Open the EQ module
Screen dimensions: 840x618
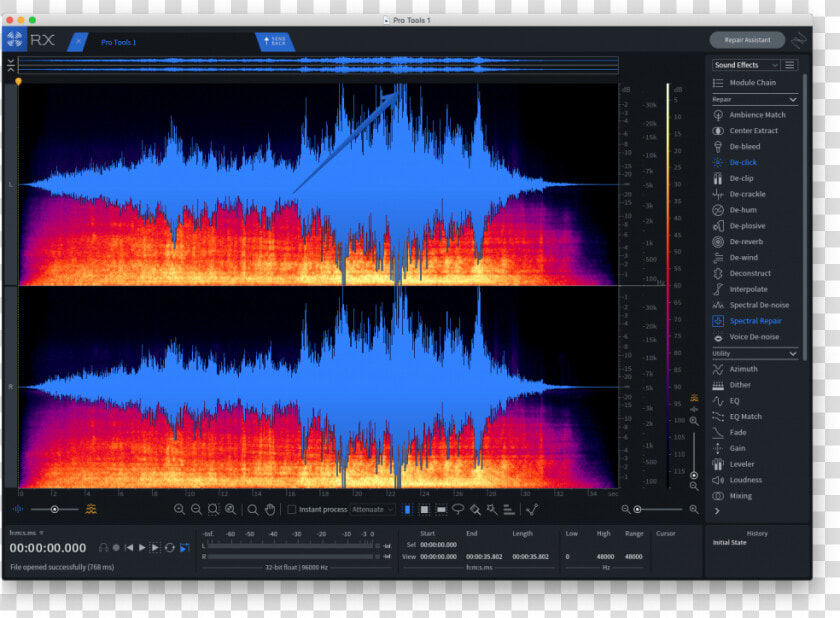click(726, 401)
